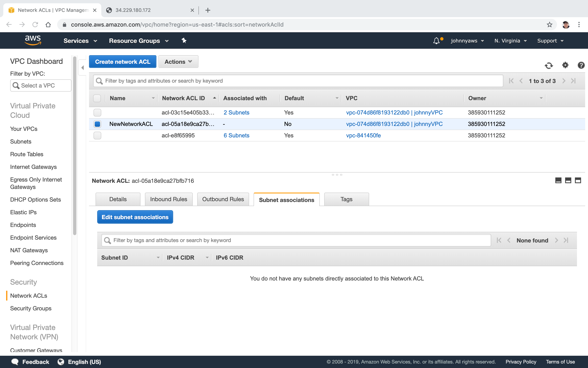Open the Chrome profile avatar

click(x=566, y=25)
